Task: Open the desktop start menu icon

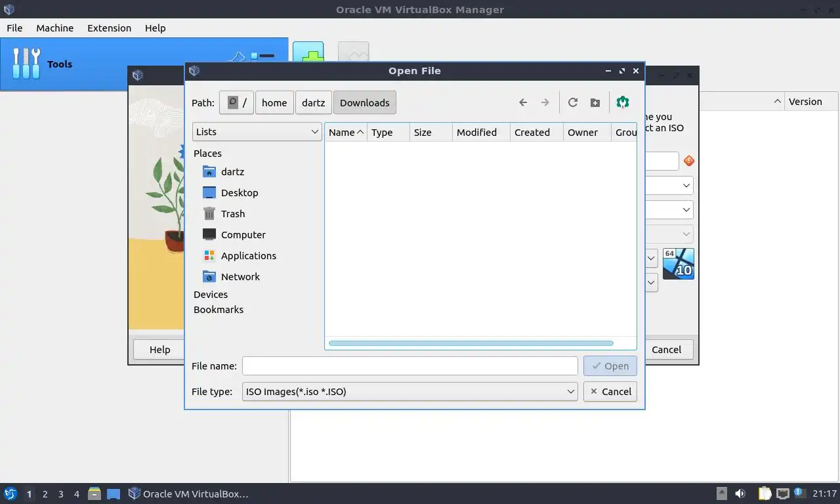Action: click(x=10, y=493)
